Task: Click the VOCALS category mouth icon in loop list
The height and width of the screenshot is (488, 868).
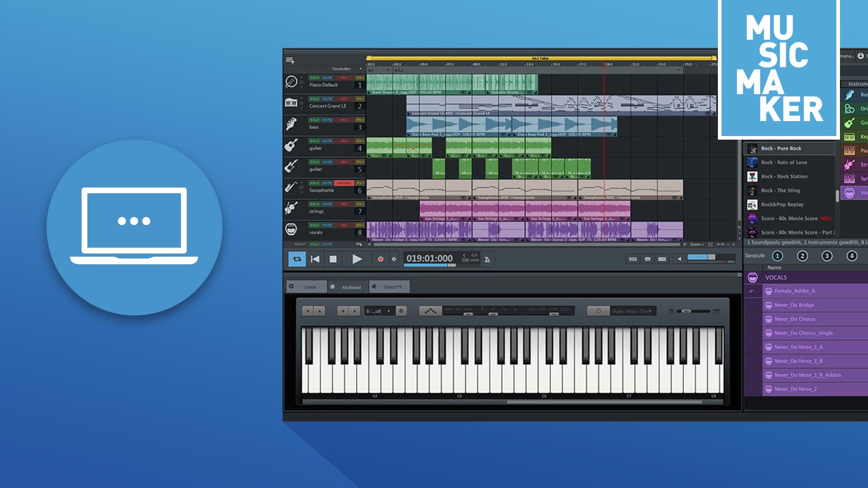Action: (x=753, y=277)
